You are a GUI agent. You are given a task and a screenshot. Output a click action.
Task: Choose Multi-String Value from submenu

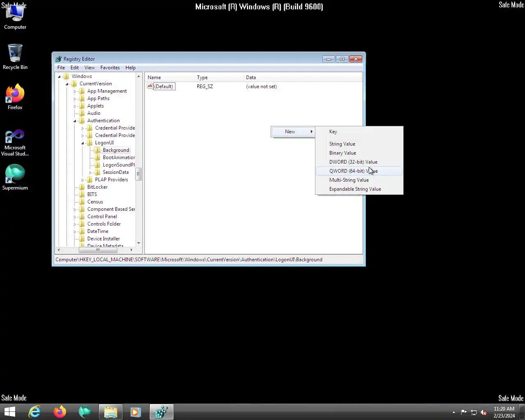(359, 180)
